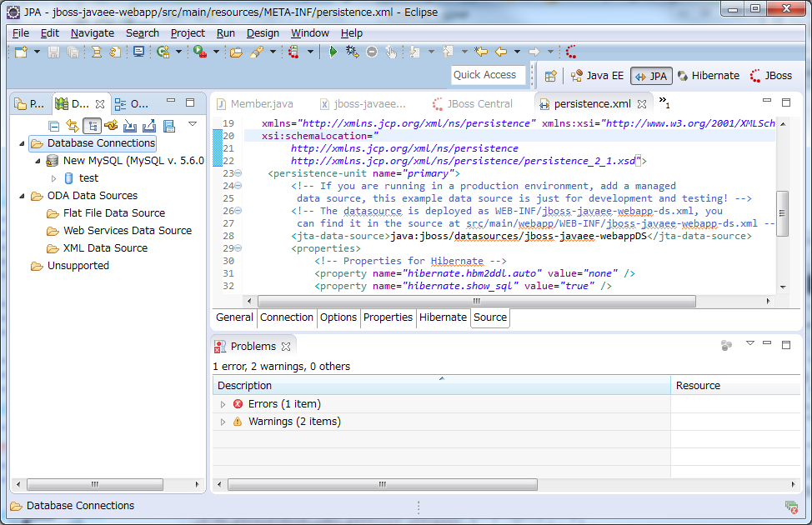Screen dimensions: 812x525
Task: Click the grey stop circle toolbar icon
Action: pyautogui.click(x=372, y=52)
